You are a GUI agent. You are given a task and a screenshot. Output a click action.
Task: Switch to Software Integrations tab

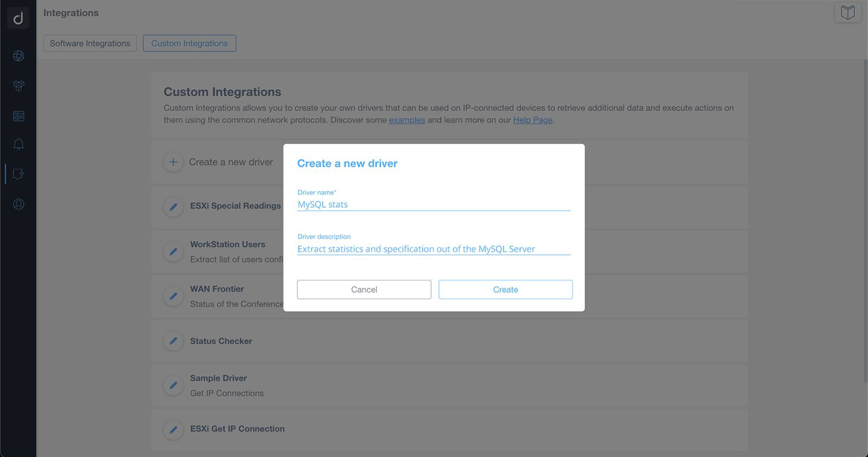[90, 43]
